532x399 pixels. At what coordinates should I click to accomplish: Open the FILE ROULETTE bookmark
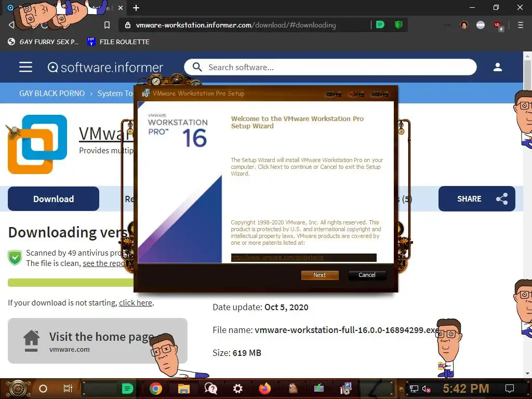click(x=118, y=42)
